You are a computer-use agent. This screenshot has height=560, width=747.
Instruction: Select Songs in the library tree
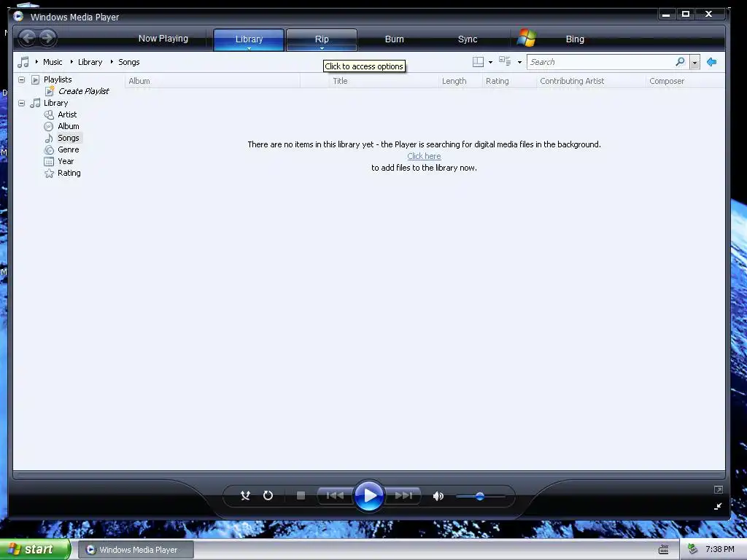[68, 138]
